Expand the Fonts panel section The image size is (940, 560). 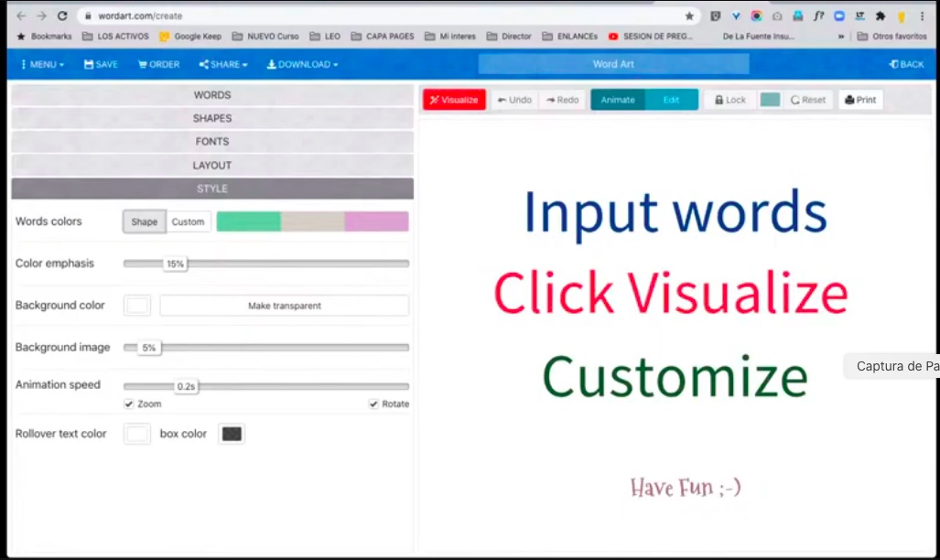tap(212, 142)
